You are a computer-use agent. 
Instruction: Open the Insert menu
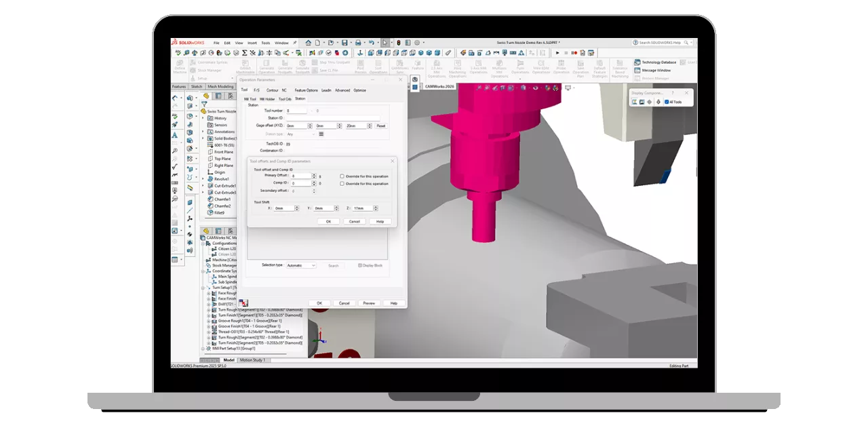tap(252, 43)
